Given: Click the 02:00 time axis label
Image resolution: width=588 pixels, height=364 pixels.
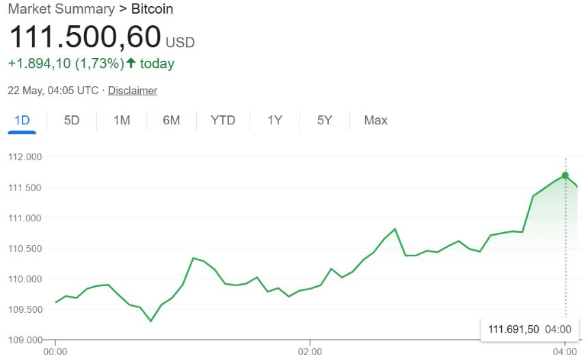Looking at the screenshot, I should coord(310,352).
